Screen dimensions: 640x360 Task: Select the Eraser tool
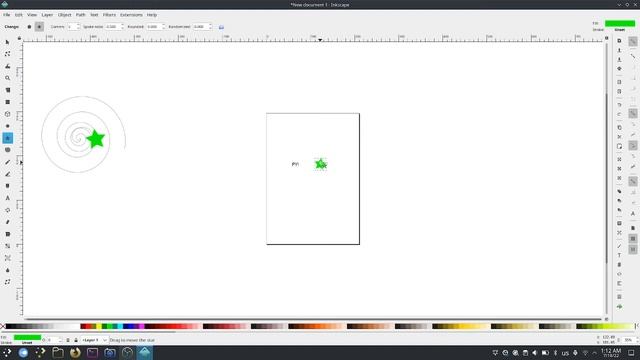pyautogui.click(x=7, y=222)
